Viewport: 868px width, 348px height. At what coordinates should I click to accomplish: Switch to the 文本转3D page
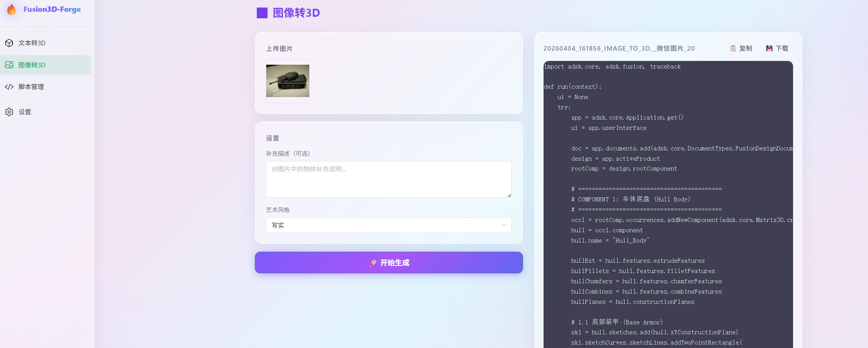tap(32, 43)
